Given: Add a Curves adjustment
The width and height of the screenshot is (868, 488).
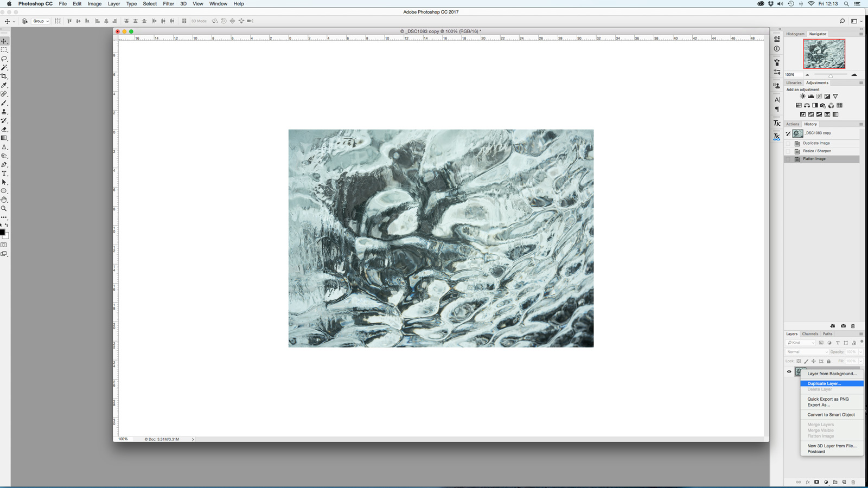Looking at the screenshot, I should click(819, 97).
